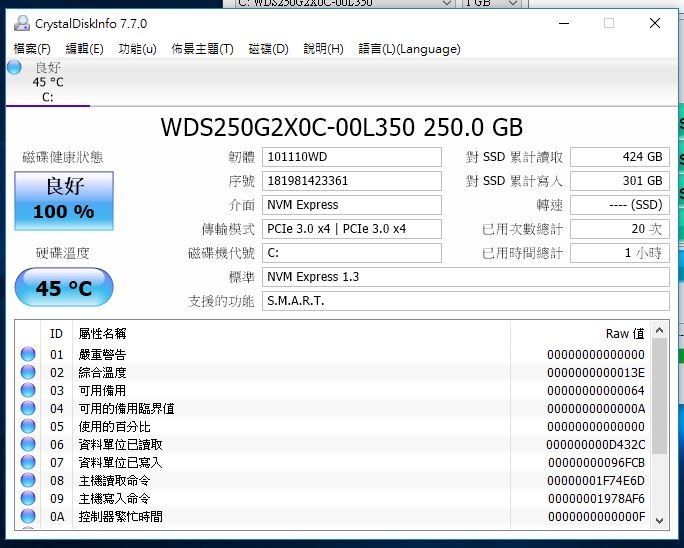Image resolution: width=684 pixels, height=548 pixels.
Task: Click the Raw 值 column header
Action: click(580, 334)
